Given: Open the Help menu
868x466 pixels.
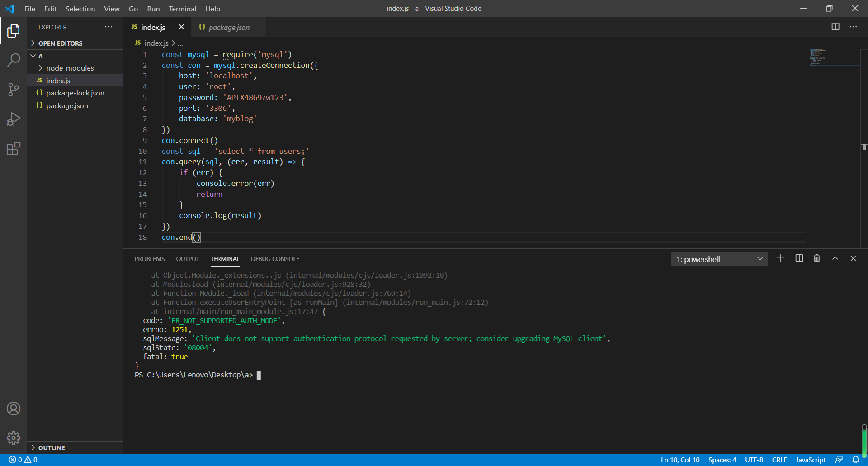Looking at the screenshot, I should [x=212, y=9].
